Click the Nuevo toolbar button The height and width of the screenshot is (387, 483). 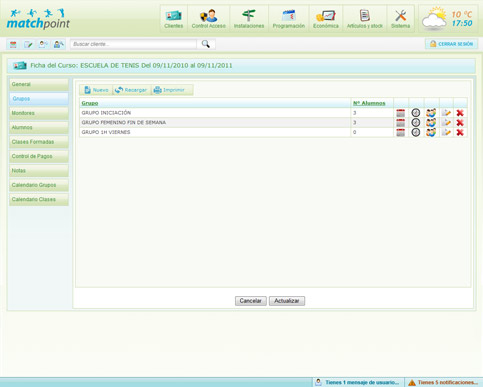click(x=96, y=90)
